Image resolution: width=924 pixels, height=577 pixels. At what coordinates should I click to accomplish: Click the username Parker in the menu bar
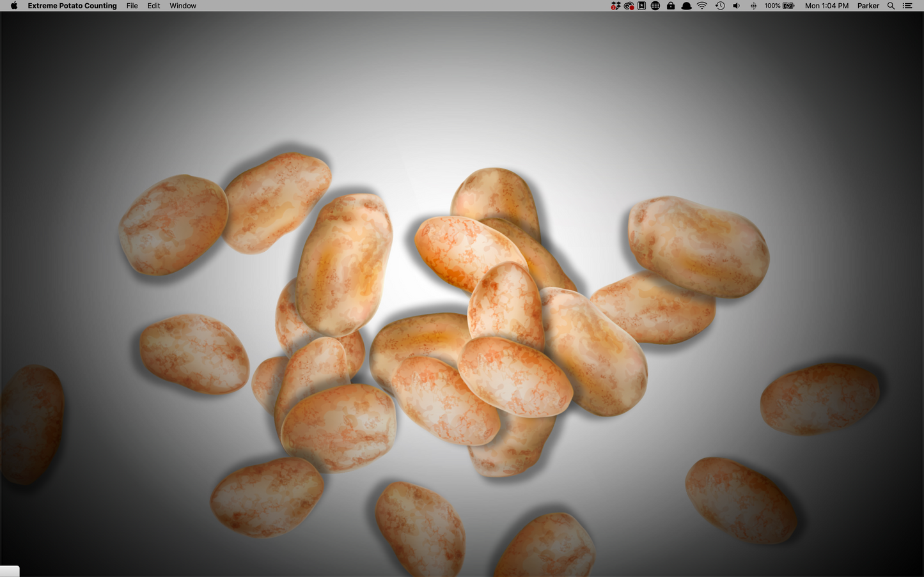click(x=868, y=6)
